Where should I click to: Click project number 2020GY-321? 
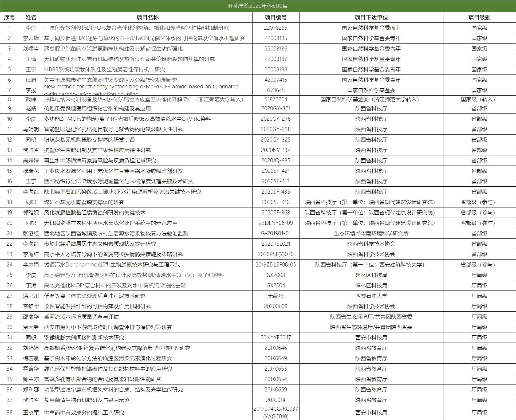[275, 108]
